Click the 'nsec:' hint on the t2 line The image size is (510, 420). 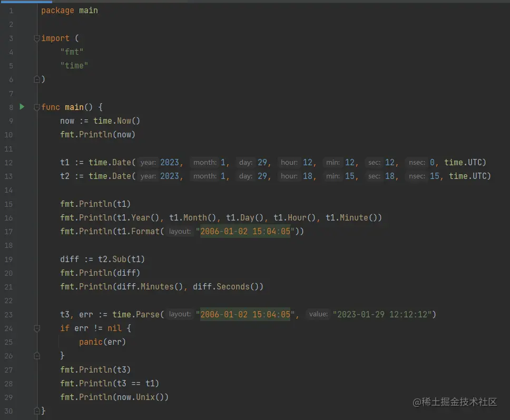(x=417, y=176)
